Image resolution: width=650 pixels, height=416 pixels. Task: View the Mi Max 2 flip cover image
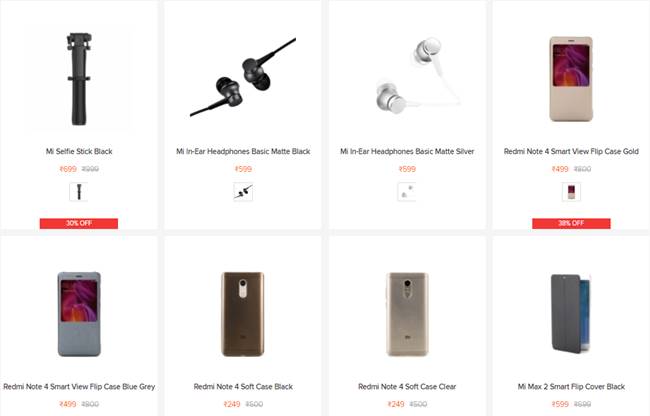pyautogui.click(x=570, y=314)
